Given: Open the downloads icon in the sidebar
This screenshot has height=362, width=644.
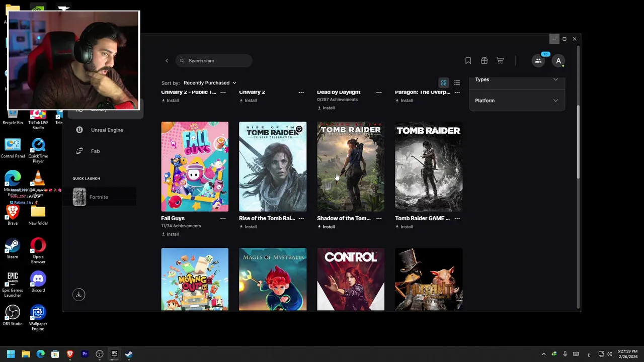Looking at the screenshot, I should click(78, 295).
